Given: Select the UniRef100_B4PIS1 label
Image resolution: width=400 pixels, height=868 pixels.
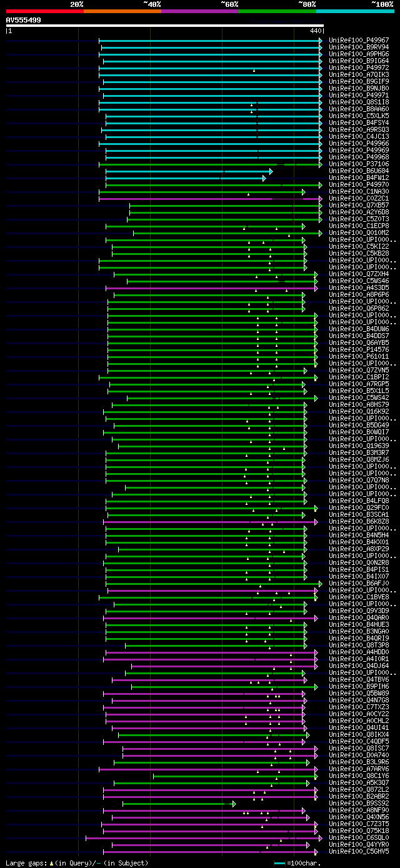Looking at the screenshot, I should coord(359,569).
